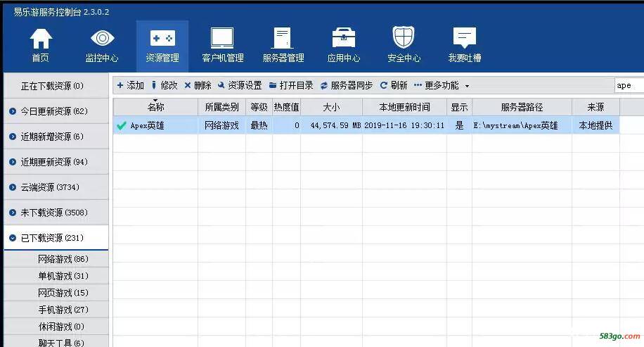The width and height of the screenshot is (644, 347).
Task: Expand 近期更新资源 (94) arrow icon
Action: click(x=13, y=162)
